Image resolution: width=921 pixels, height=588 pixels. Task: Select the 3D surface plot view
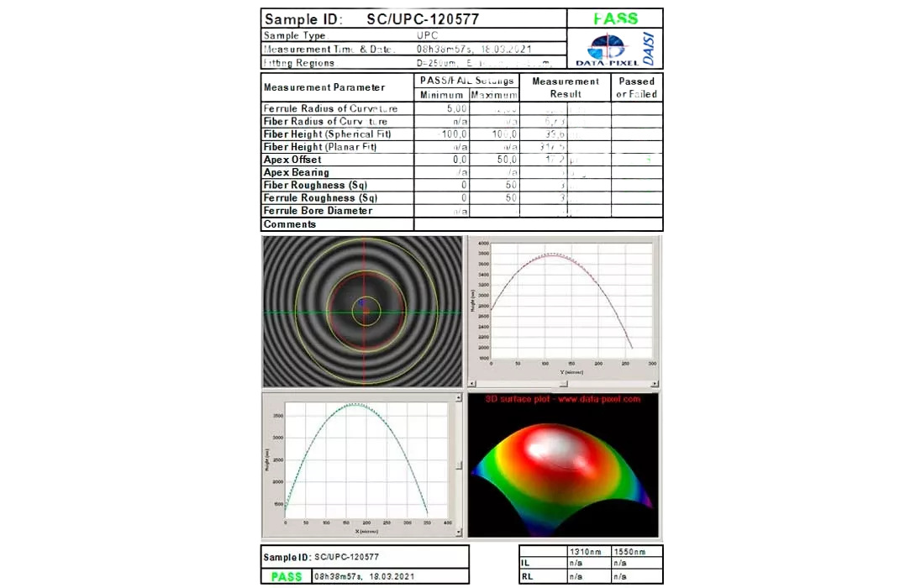pyautogui.click(x=563, y=470)
